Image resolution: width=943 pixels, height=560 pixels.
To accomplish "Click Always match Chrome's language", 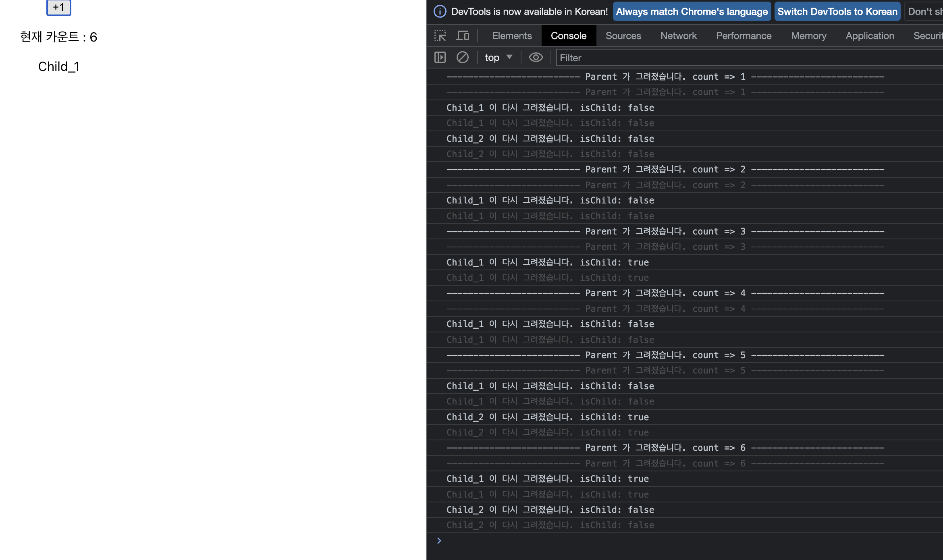I will click(692, 11).
